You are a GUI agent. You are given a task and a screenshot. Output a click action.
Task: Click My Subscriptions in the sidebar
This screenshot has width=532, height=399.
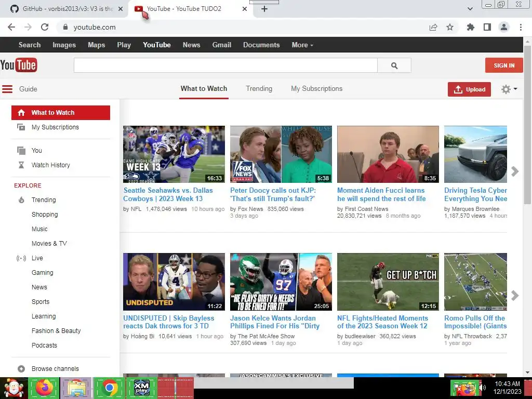(55, 127)
